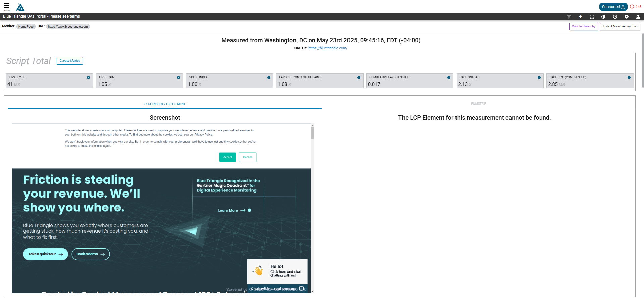The height and width of the screenshot is (299, 644).
Task: Click Take a quick tour button
Action: point(46,254)
